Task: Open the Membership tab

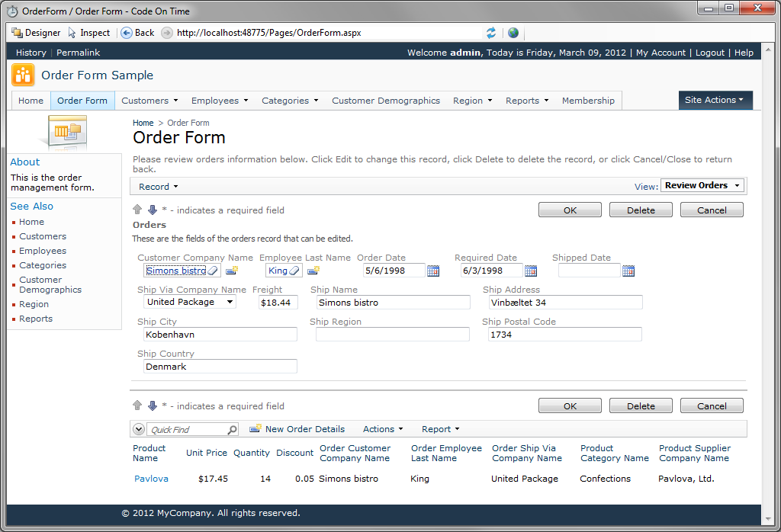Action: (x=588, y=101)
